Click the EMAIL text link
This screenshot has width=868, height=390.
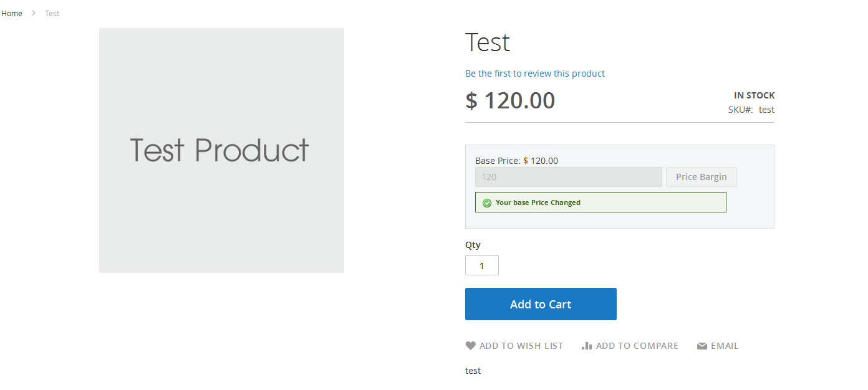tap(724, 346)
